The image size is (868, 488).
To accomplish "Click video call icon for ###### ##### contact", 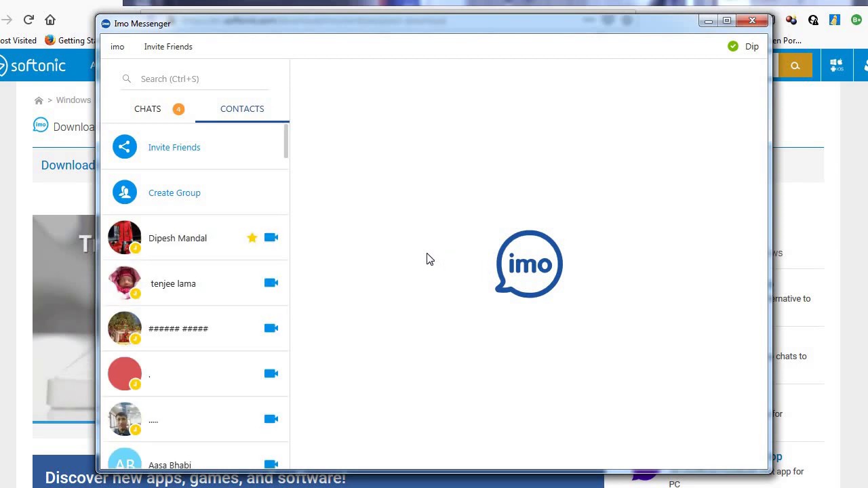I will tap(271, 328).
